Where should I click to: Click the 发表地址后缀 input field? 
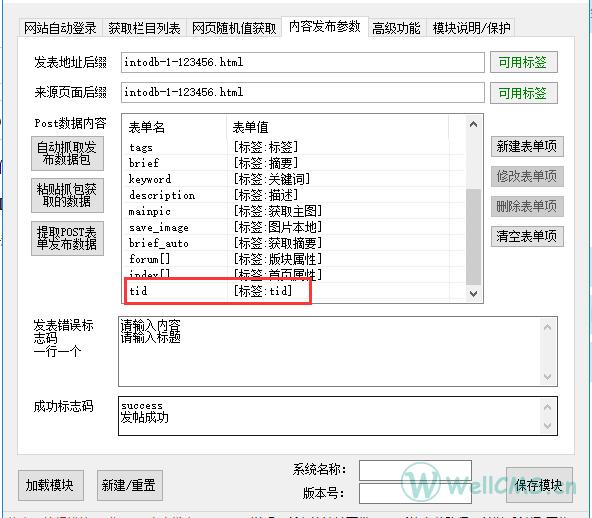click(x=303, y=62)
